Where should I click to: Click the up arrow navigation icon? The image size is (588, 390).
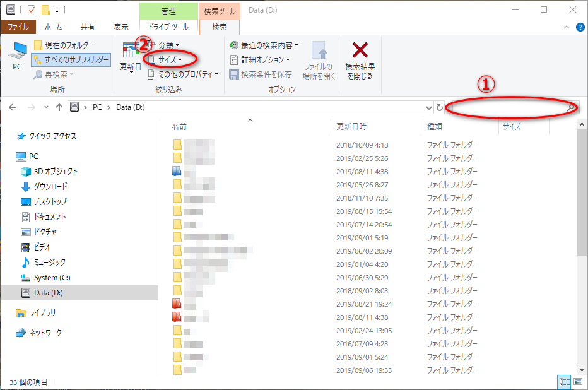tap(59, 107)
